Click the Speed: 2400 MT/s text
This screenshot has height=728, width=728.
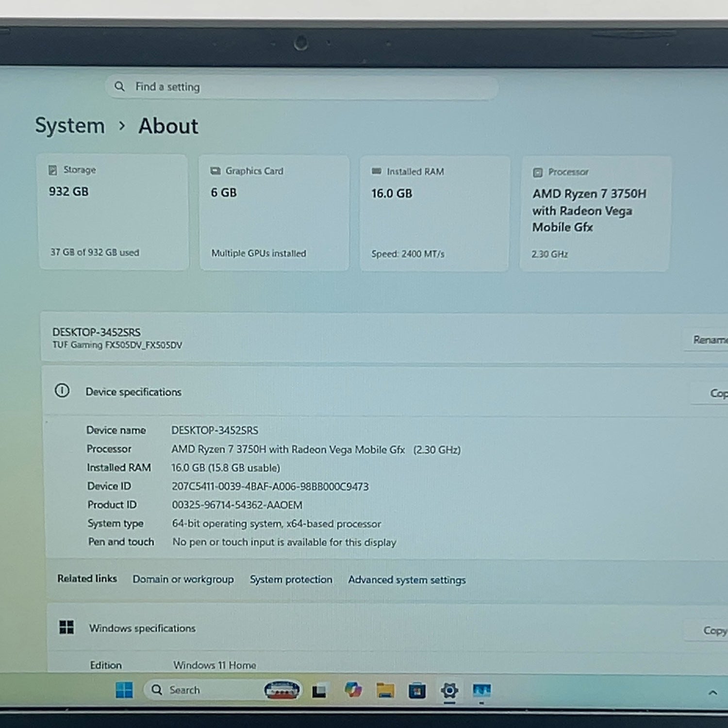pyautogui.click(x=408, y=254)
